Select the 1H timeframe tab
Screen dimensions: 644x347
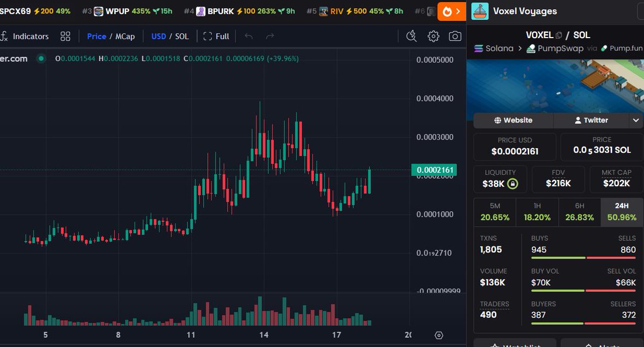pos(537,212)
